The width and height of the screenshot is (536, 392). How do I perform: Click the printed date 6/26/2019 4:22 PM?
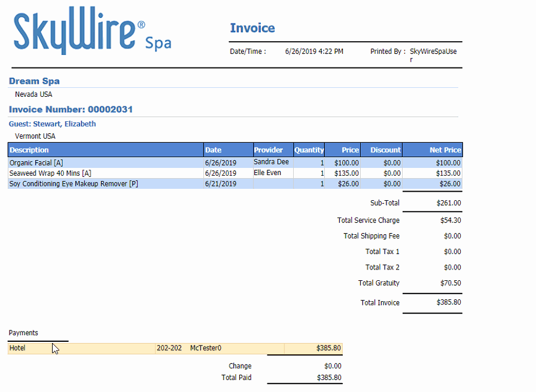(314, 52)
